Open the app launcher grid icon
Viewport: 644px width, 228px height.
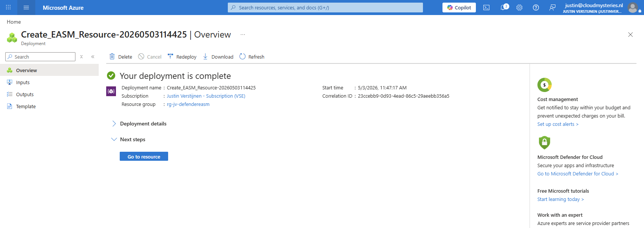[x=8, y=8]
